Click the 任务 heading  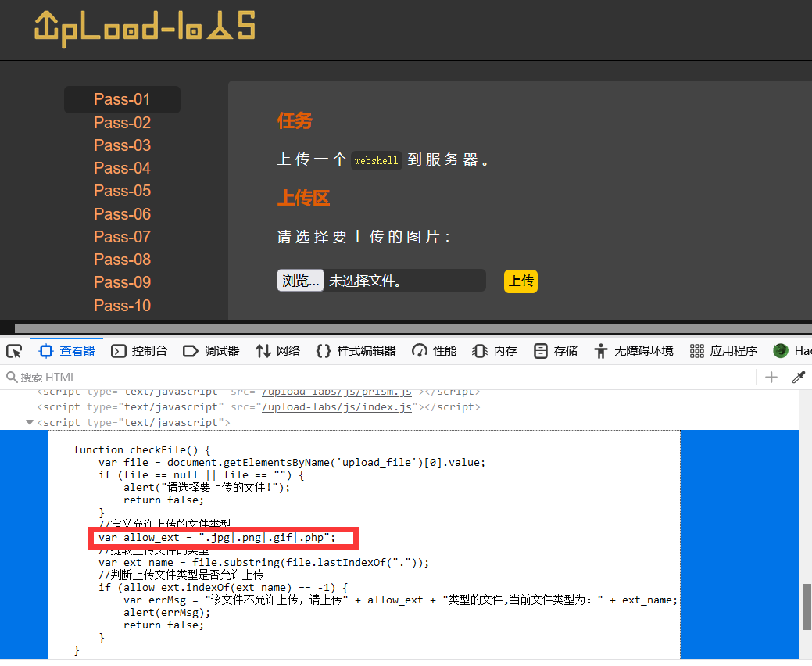(295, 121)
